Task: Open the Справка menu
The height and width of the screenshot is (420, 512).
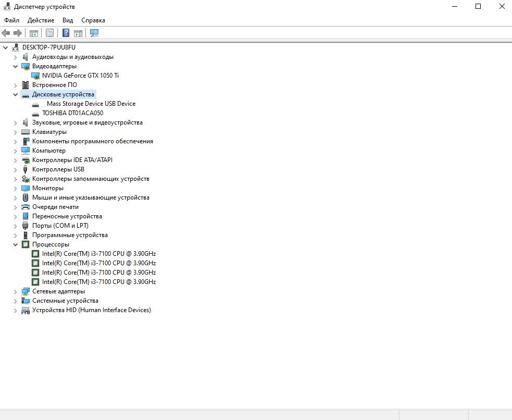Action: click(x=93, y=20)
